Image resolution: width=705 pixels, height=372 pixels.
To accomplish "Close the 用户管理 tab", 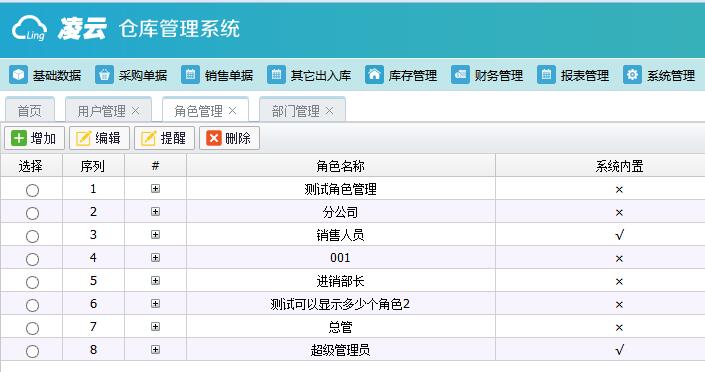I will coord(136,111).
